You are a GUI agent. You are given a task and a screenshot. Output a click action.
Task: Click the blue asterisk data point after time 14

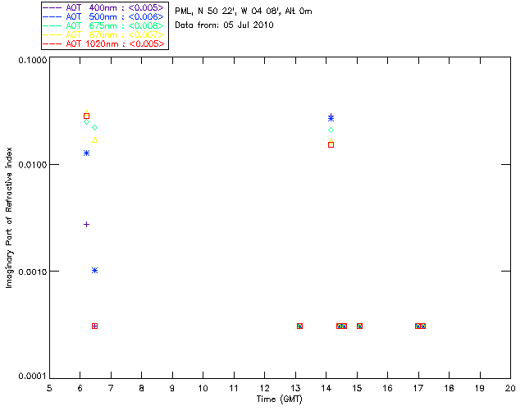click(331, 118)
